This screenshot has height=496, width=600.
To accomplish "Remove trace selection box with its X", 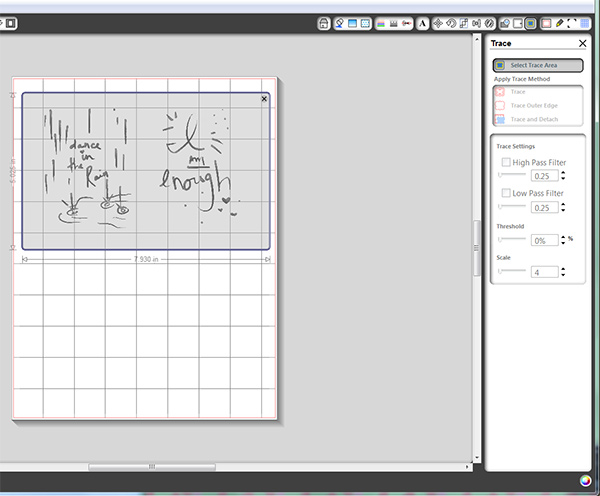I will click(264, 99).
